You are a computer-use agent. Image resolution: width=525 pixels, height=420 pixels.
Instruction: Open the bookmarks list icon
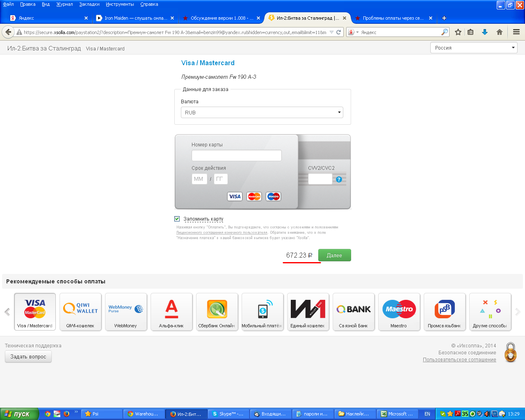tap(471, 32)
